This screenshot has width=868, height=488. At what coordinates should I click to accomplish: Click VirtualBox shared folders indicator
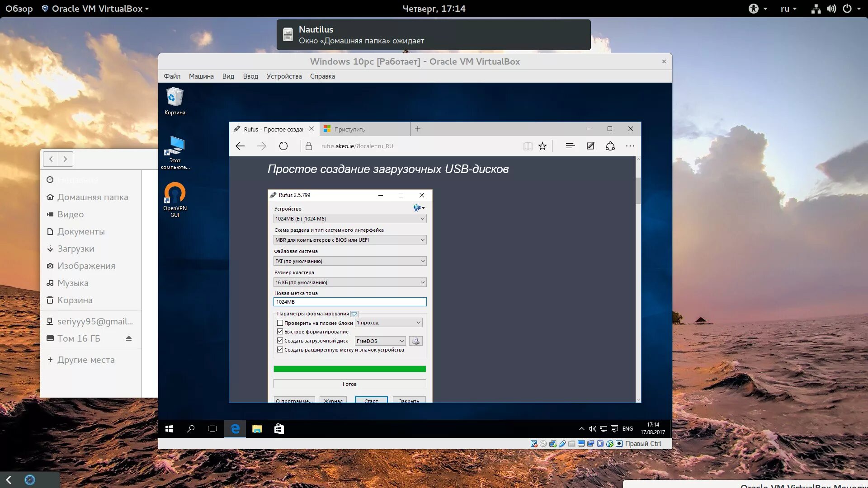click(x=572, y=444)
